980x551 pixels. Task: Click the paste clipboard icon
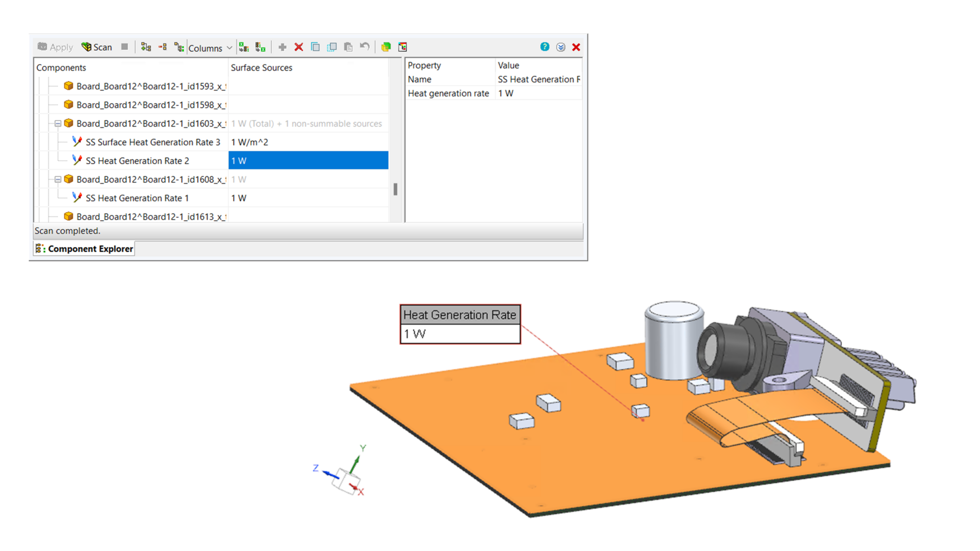click(x=348, y=47)
